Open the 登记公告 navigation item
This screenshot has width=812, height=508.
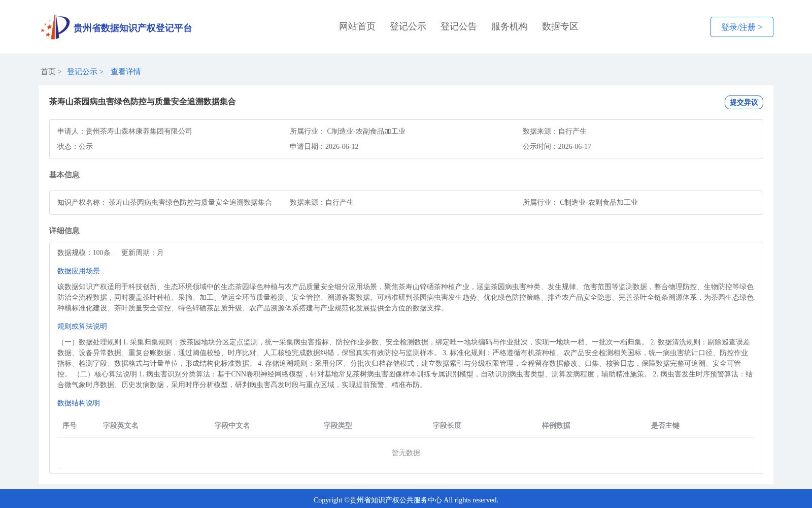tap(459, 26)
